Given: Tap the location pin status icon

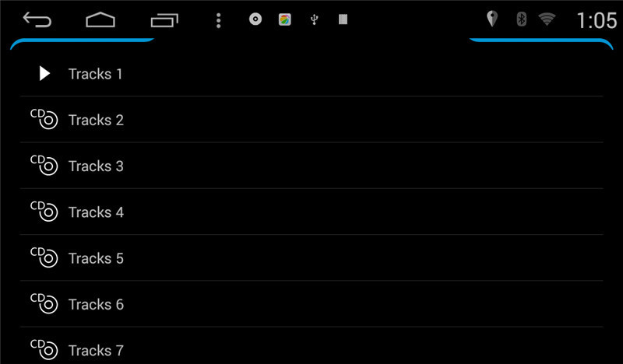Looking at the screenshot, I should pos(492,19).
